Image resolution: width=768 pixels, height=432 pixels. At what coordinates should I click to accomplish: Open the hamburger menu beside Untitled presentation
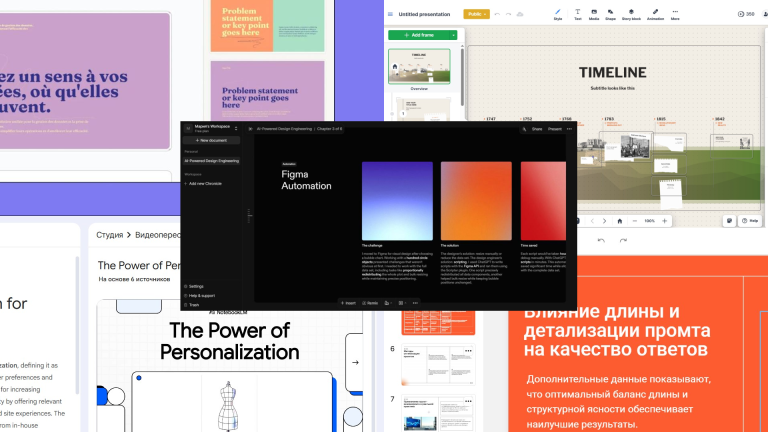(390, 14)
